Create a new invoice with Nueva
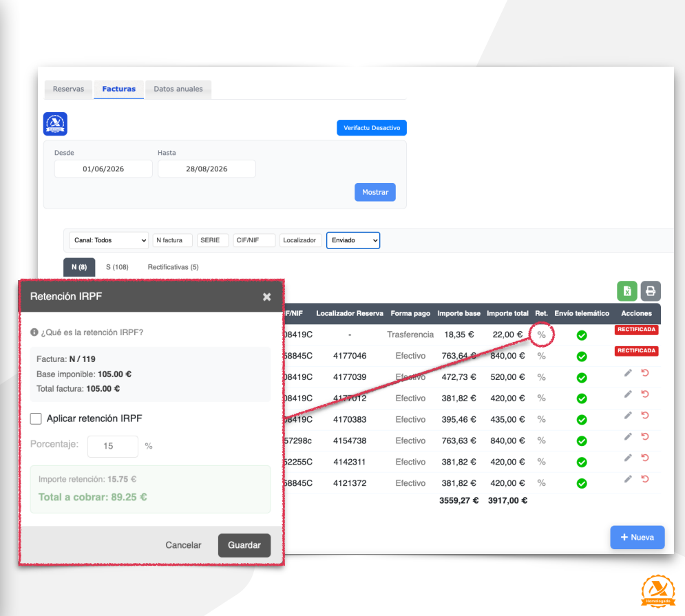The width and height of the screenshot is (685, 616). coord(637,538)
